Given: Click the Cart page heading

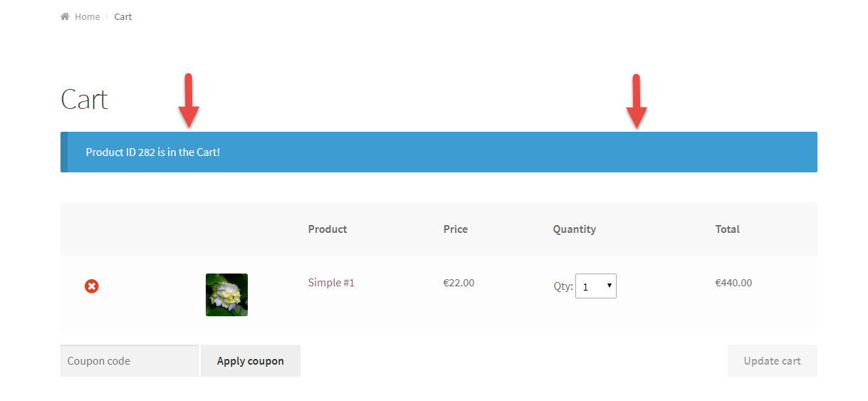Looking at the screenshot, I should point(84,99).
